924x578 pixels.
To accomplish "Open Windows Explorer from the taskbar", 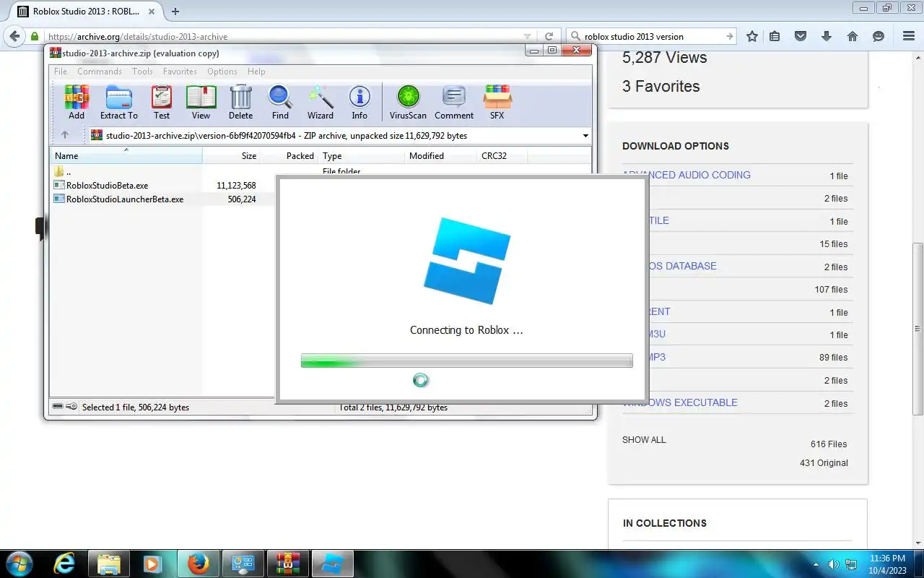I will coord(108,564).
